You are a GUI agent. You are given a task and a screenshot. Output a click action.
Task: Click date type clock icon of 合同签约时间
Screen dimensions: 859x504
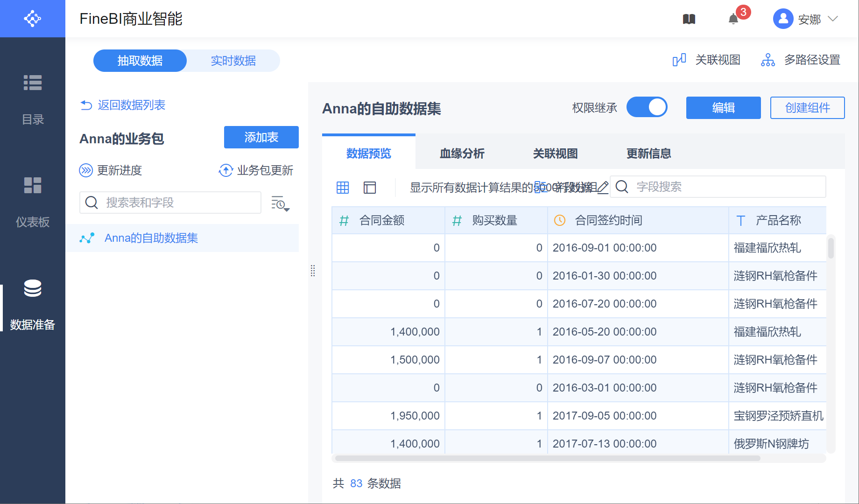pos(560,220)
